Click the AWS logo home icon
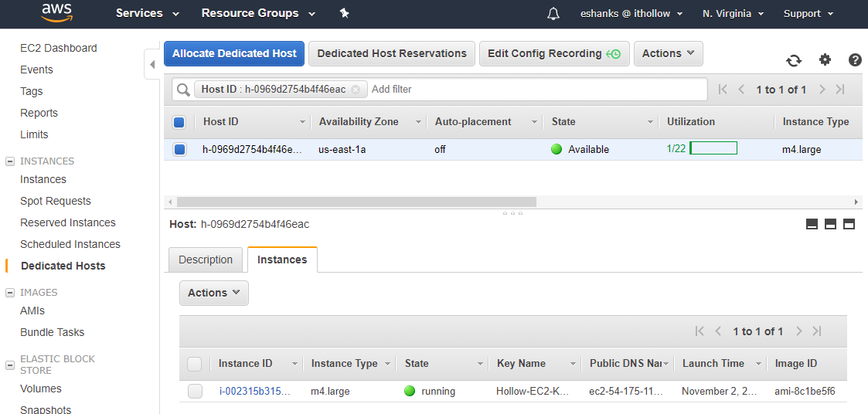 coord(57,13)
